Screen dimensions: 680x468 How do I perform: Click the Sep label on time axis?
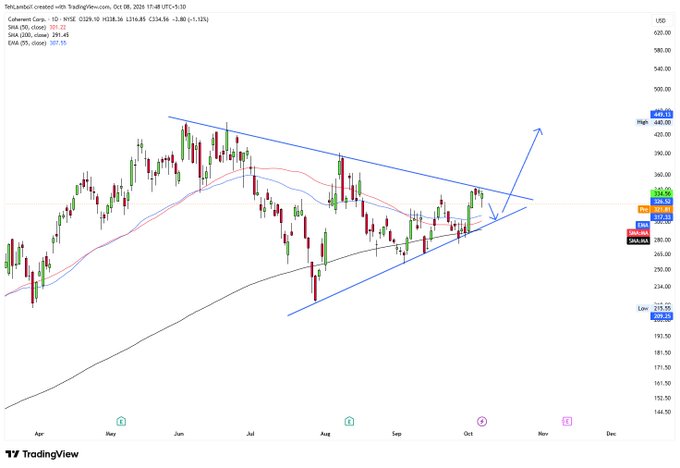[396, 433]
